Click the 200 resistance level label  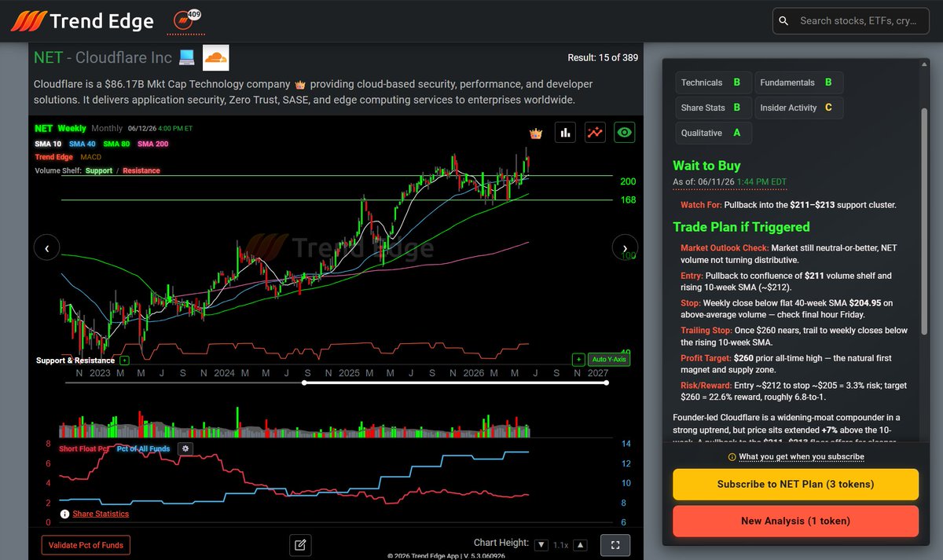click(x=628, y=181)
